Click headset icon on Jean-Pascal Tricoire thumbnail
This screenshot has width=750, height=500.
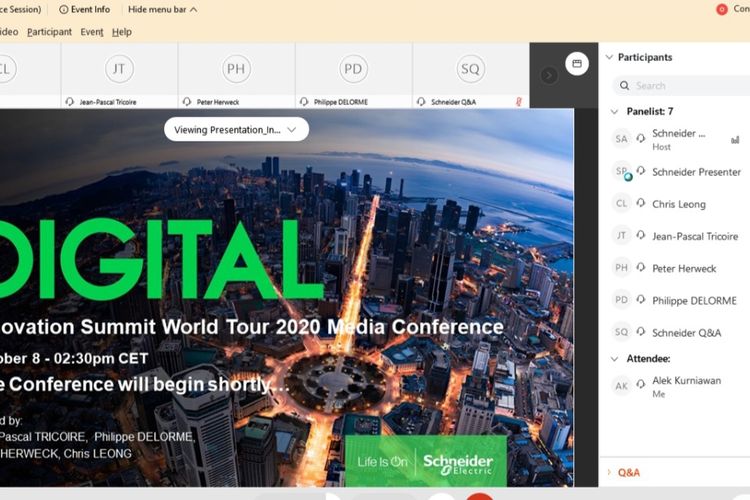[x=70, y=101]
